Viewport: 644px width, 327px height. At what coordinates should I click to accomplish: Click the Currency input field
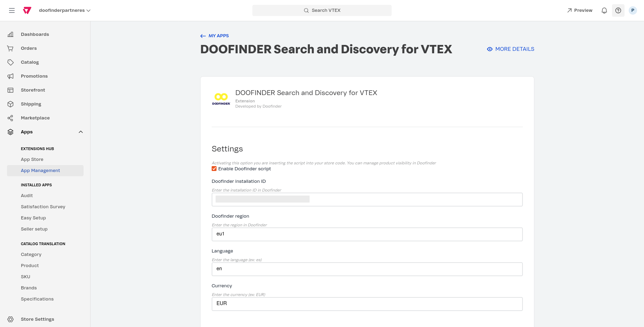(367, 304)
